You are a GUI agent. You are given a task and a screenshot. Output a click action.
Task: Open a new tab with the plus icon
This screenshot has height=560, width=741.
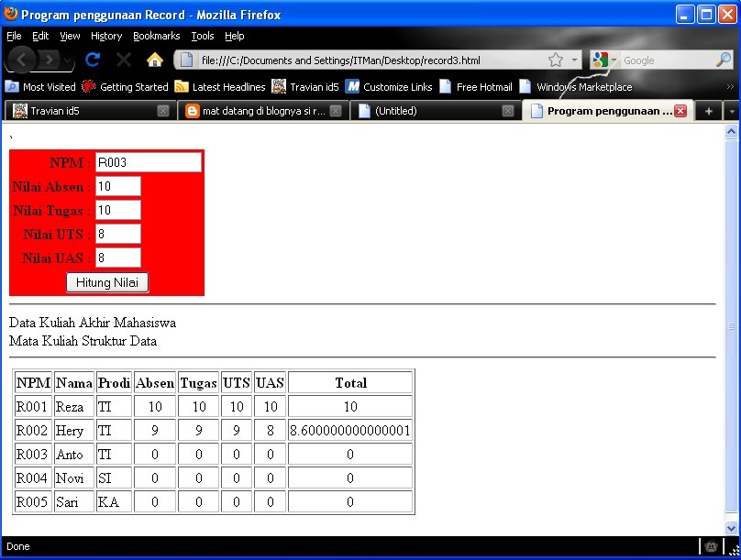709,109
